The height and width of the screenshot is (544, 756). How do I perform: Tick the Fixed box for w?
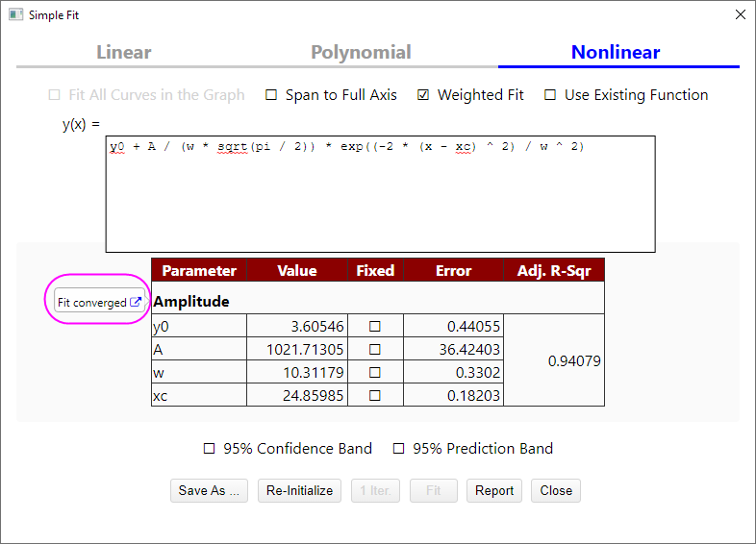click(x=375, y=373)
